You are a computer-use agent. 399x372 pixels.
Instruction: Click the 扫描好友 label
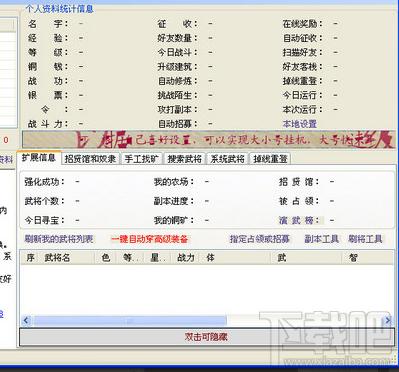(303, 52)
